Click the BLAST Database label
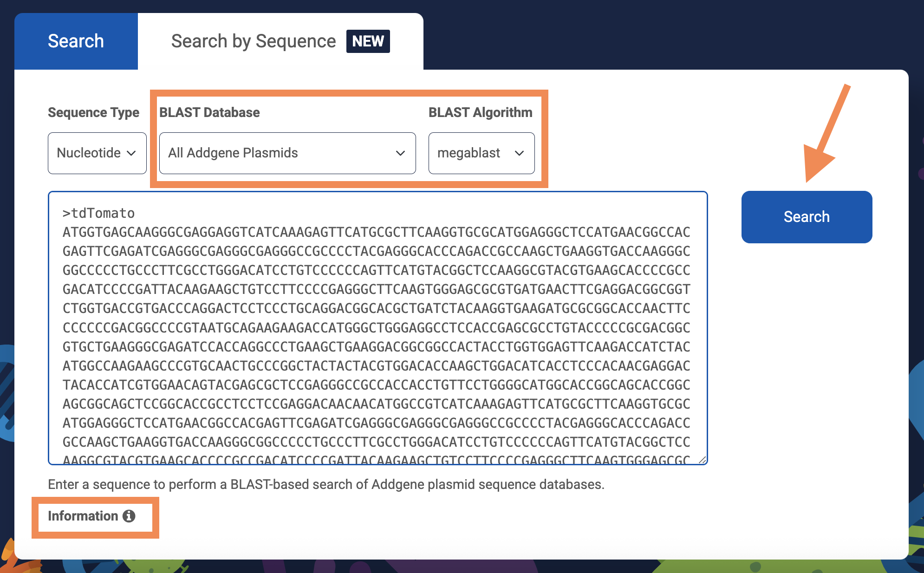924x573 pixels. (x=209, y=112)
